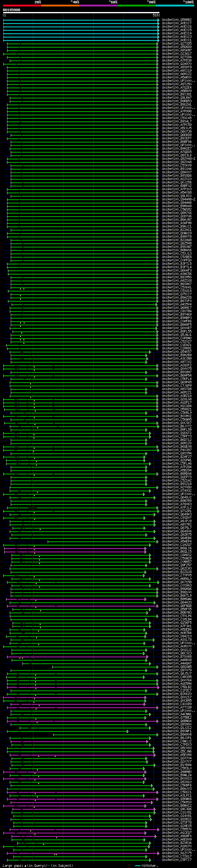Click hit label UniRef100_B9I381
Viewport: 197px width, 868px height.
click(x=177, y=94)
